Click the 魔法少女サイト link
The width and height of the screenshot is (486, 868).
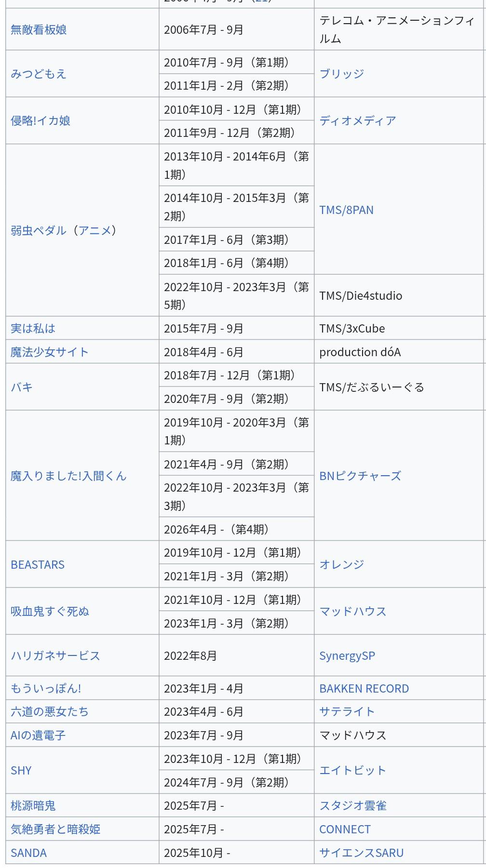[50, 352]
